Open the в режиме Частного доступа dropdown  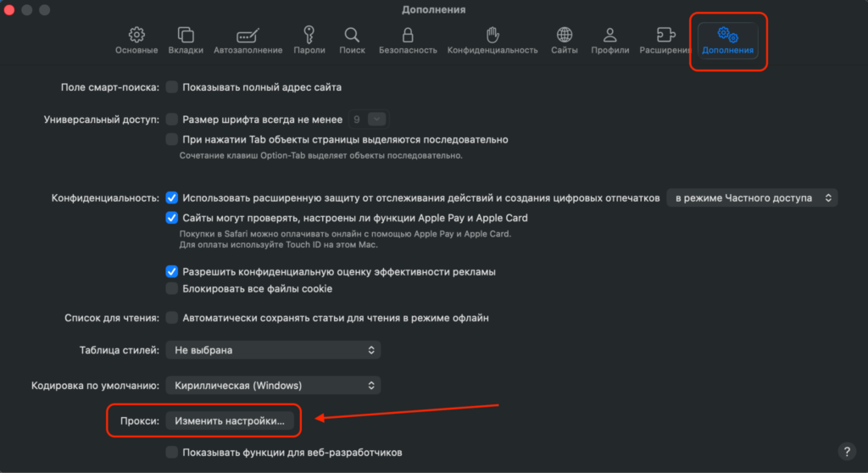pos(752,198)
